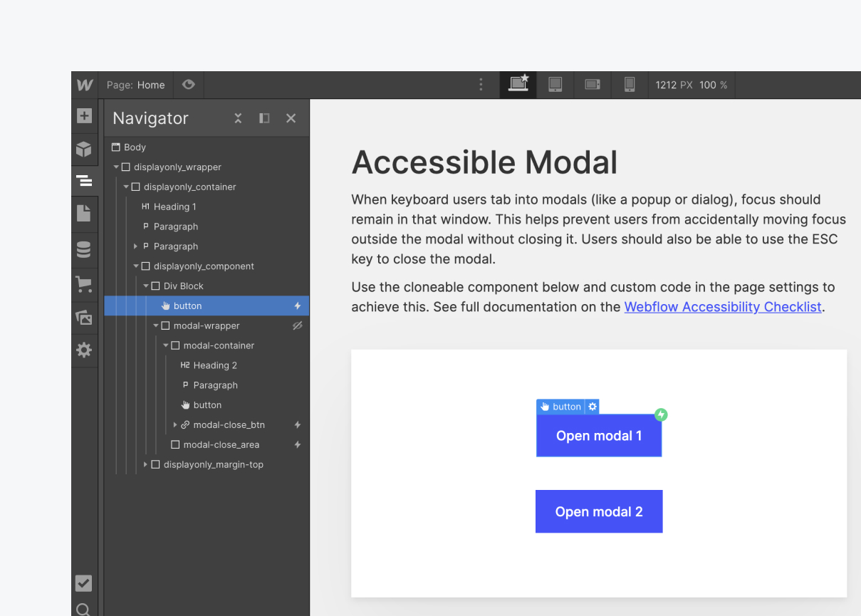Open the search magnifier at sidebar bottom

pyautogui.click(x=83, y=610)
